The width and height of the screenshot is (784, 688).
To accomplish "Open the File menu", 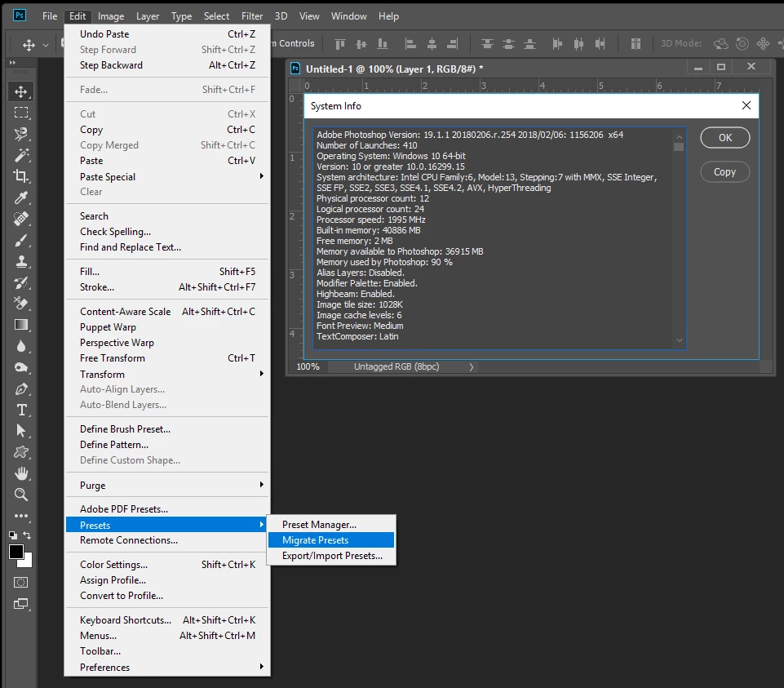I will tap(50, 16).
